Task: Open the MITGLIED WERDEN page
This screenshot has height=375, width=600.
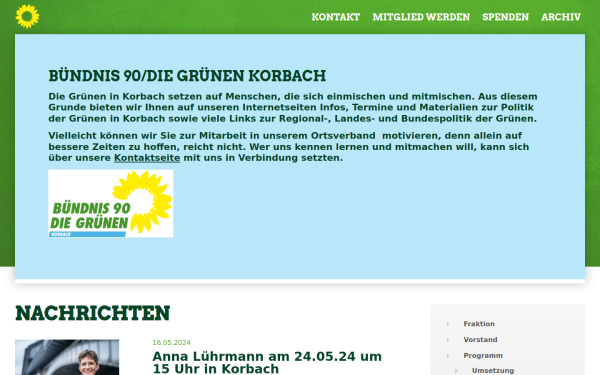Action: point(421,17)
